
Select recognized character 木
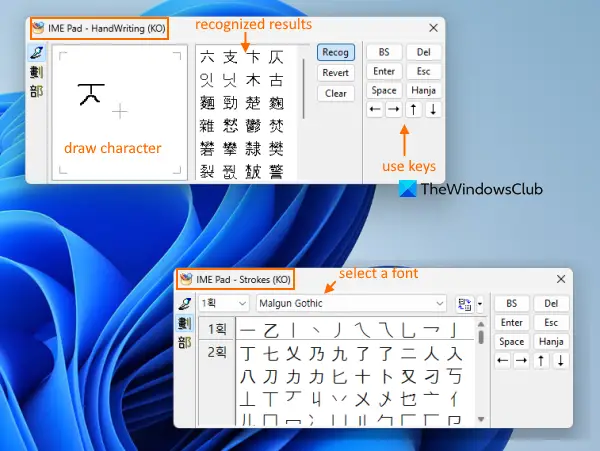(x=253, y=80)
